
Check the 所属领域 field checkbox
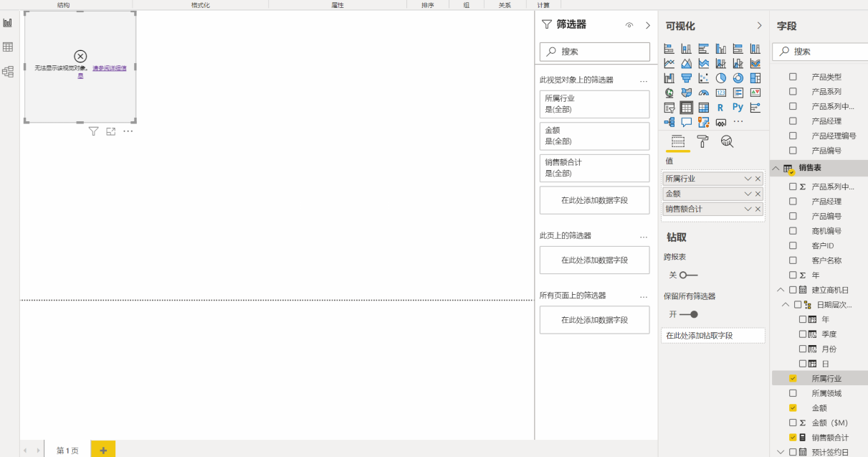[793, 393]
